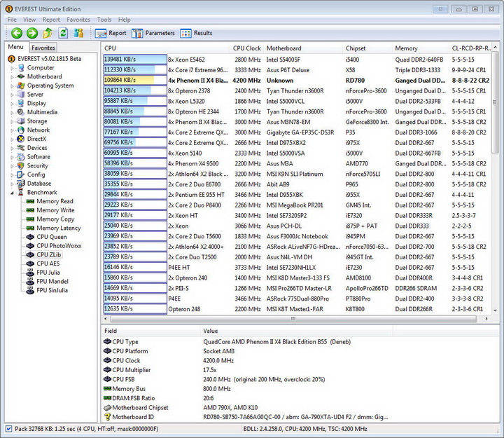This screenshot has height=438, width=504.
Task: Click the EVEREST v5.02.1815 Beta root icon
Action: tap(11, 59)
